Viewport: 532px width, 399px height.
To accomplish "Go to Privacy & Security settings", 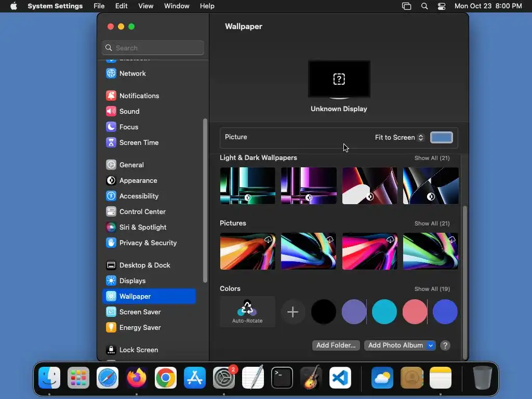I will [149, 243].
